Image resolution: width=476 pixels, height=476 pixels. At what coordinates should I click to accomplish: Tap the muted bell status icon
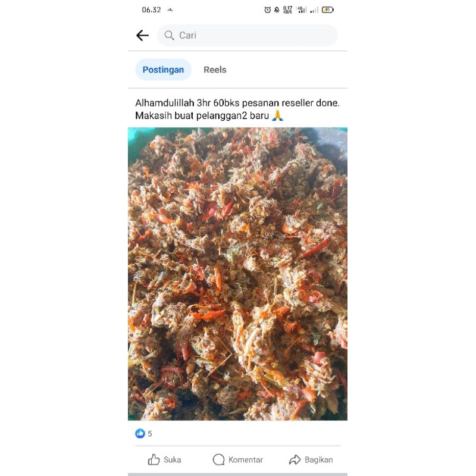pyautogui.click(x=277, y=10)
